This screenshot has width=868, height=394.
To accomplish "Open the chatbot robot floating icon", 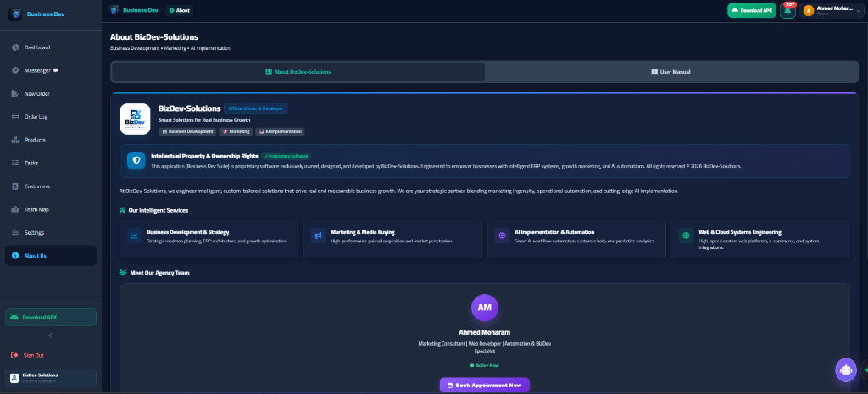I will click(845, 369).
